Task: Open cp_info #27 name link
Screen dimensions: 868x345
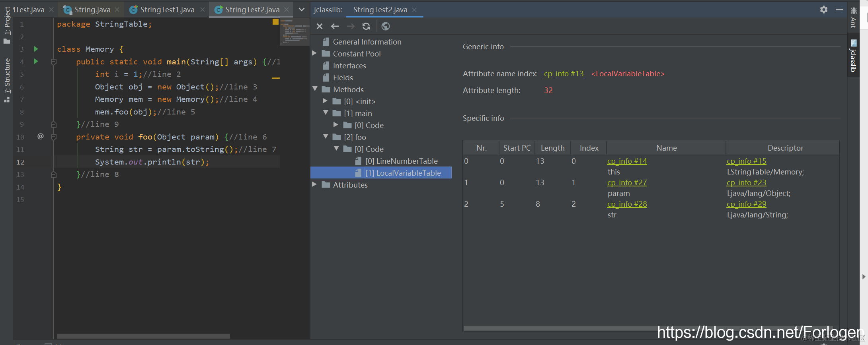Action: [x=627, y=182]
